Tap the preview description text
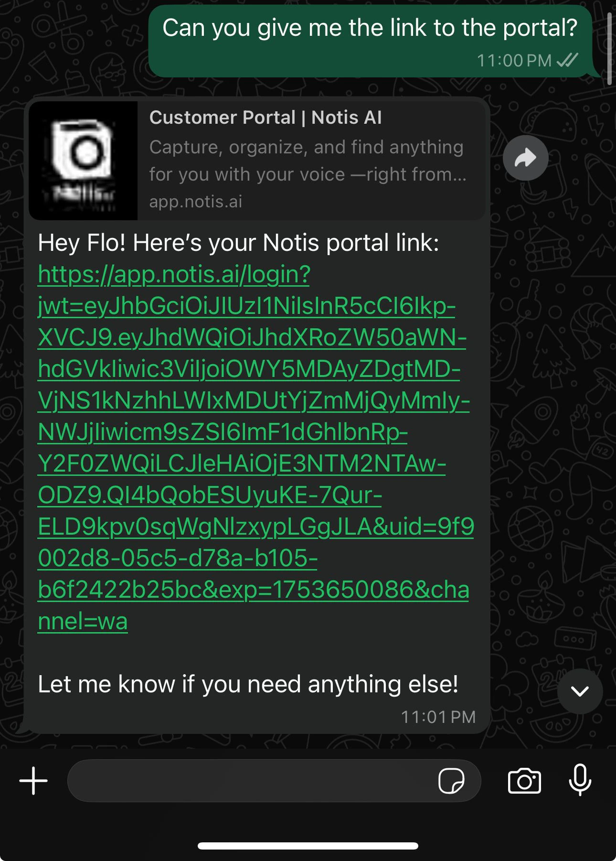The height and width of the screenshot is (861, 616). (307, 161)
